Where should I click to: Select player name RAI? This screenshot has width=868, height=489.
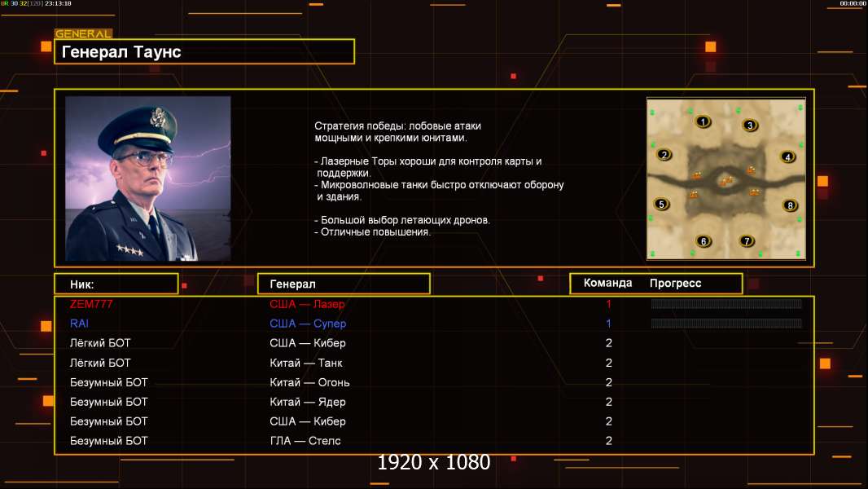pos(79,324)
